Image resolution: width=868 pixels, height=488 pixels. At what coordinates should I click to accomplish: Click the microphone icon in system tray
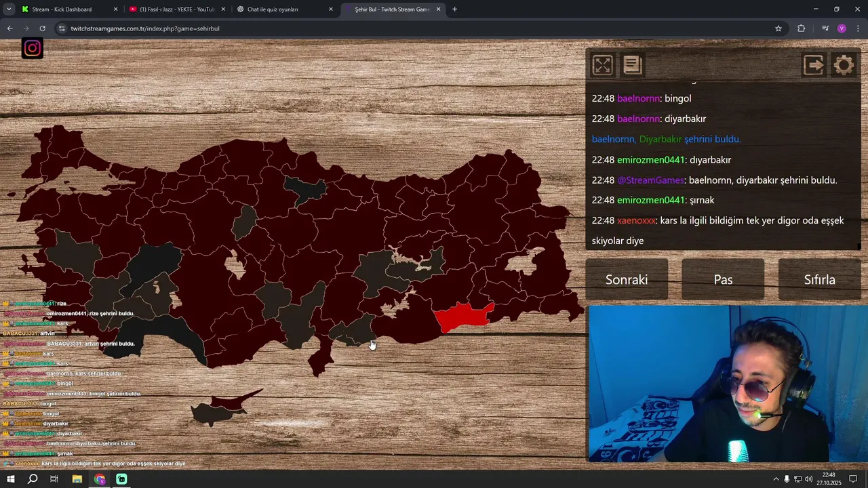click(x=787, y=479)
